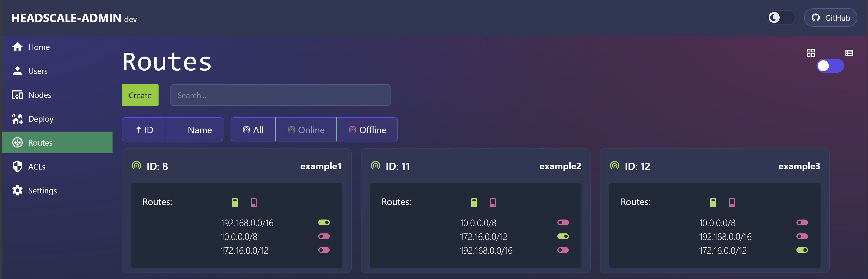Image resolution: width=868 pixels, height=279 pixels.
Task: Click the online status icon on ID 8 card
Action: [x=136, y=165]
